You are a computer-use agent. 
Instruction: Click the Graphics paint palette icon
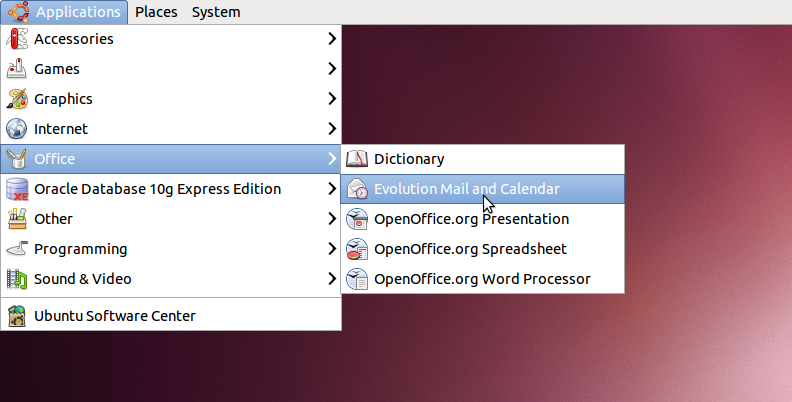coord(17,98)
